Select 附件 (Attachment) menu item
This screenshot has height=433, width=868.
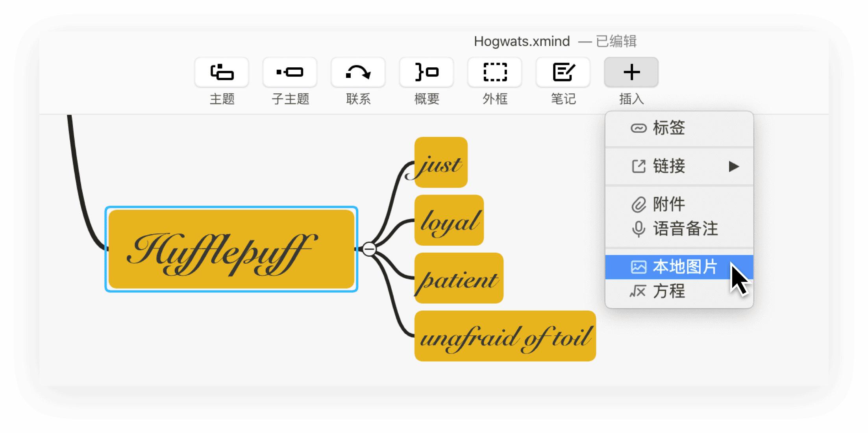(668, 204)
